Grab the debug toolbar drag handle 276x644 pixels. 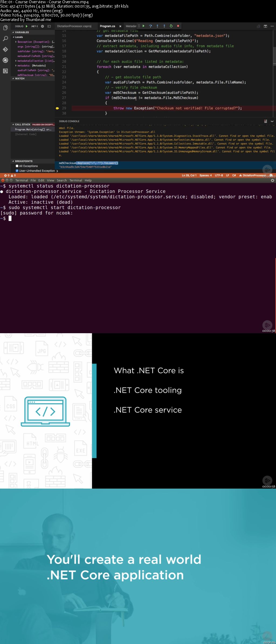(x=139, y=26)
